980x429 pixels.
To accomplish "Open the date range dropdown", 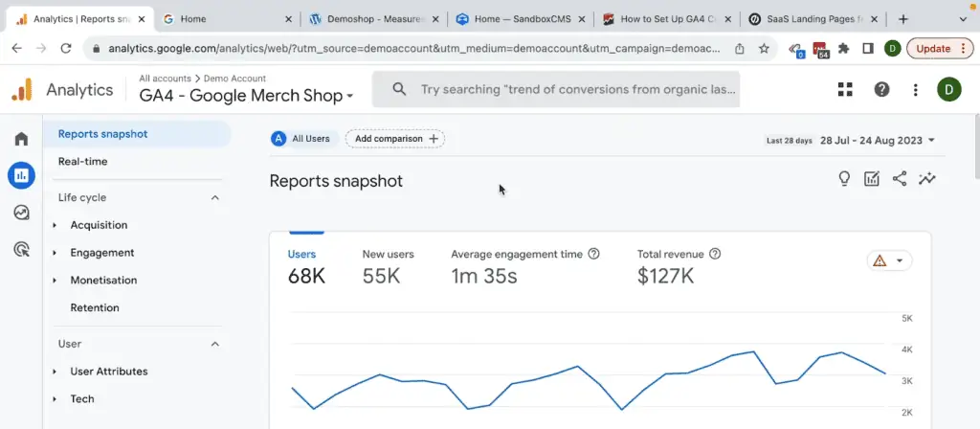I will (x=878, y=140).
